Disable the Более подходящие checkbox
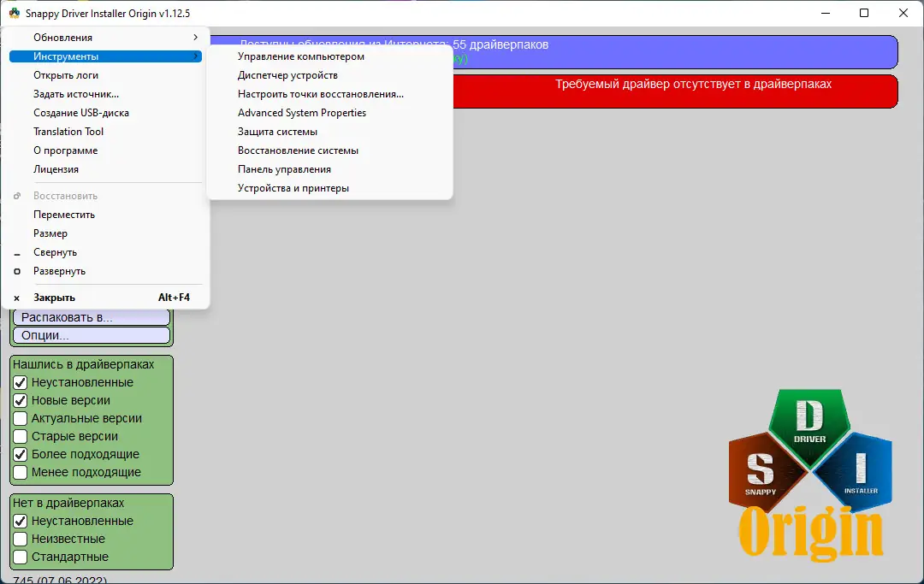This screenshot has width=924, height=584. tap(20, 454)
